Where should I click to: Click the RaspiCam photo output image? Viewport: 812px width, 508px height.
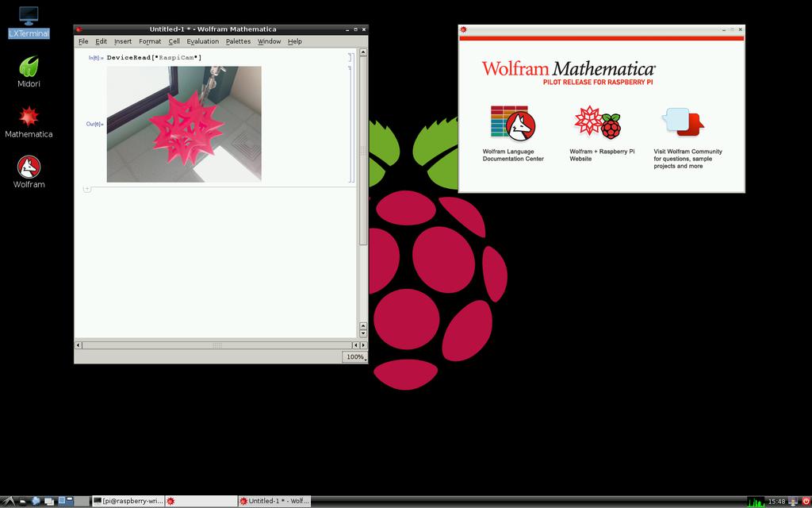(184, 124)
